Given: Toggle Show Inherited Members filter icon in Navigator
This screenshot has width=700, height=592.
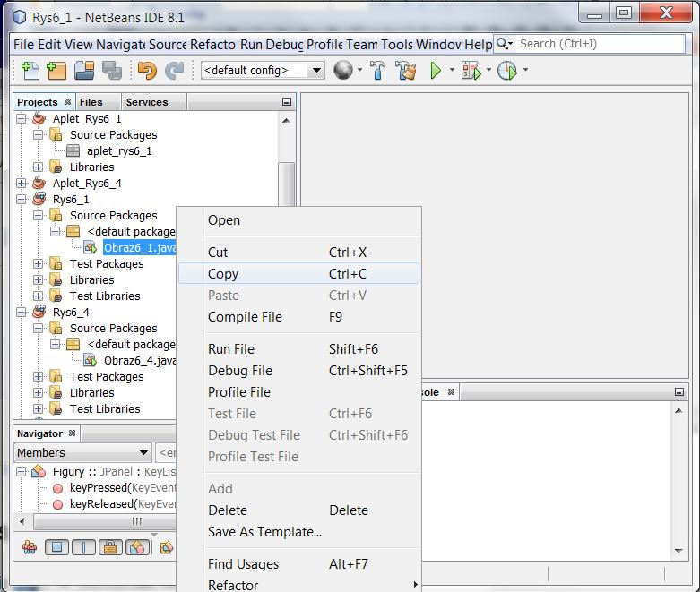Looking at the screenshot, I should [30, 546].
